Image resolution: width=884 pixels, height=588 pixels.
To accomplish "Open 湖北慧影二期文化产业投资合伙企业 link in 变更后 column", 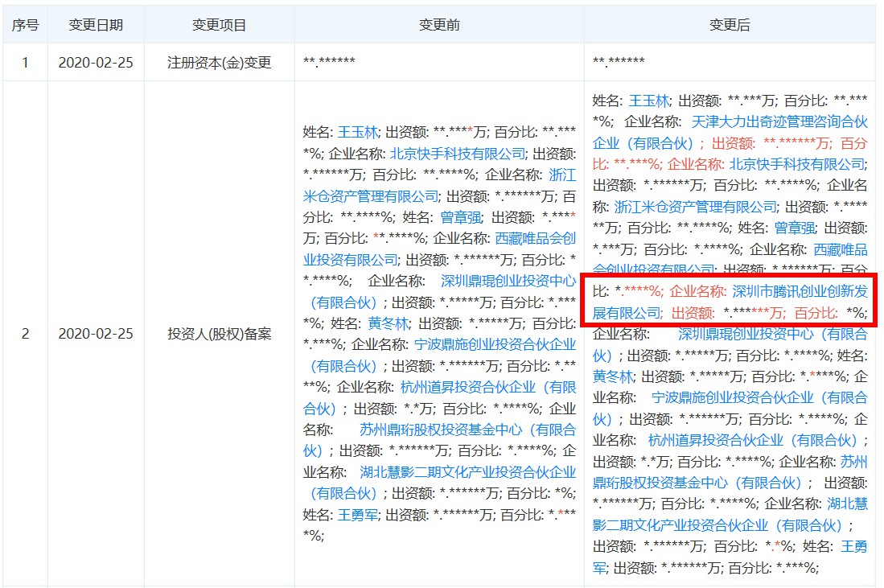I will (730, 515).
